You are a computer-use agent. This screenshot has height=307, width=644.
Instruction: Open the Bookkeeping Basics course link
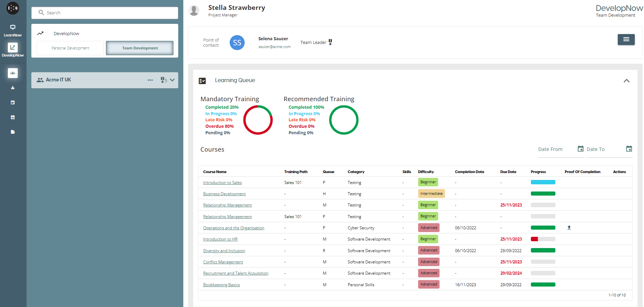(221, 285)
